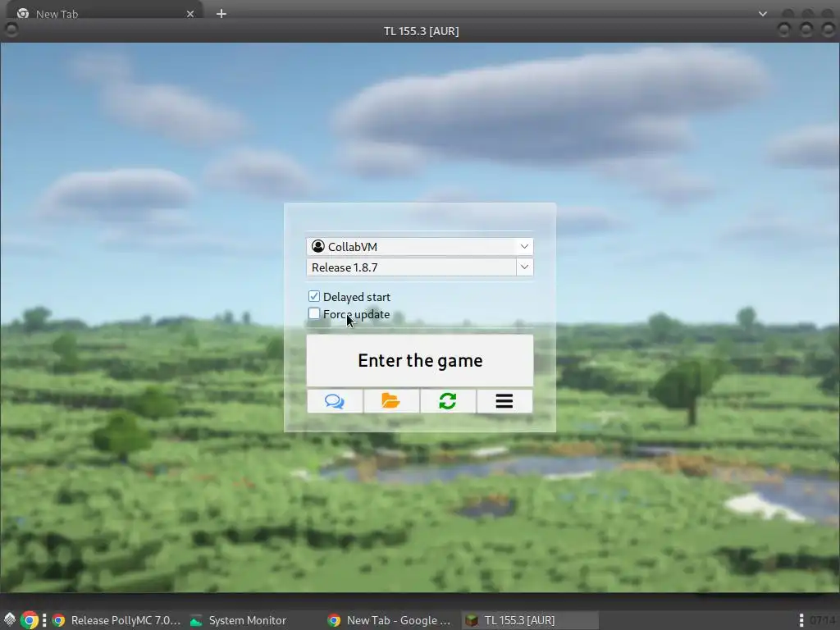The height and width of the screenshot is (630, 840).
Task: Open the TL window menu button at left of title
Action: point(11,30)
